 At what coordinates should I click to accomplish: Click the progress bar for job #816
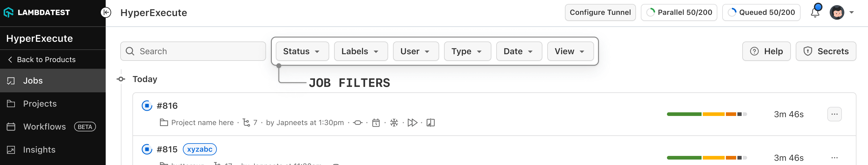click(x=707, y=114)
